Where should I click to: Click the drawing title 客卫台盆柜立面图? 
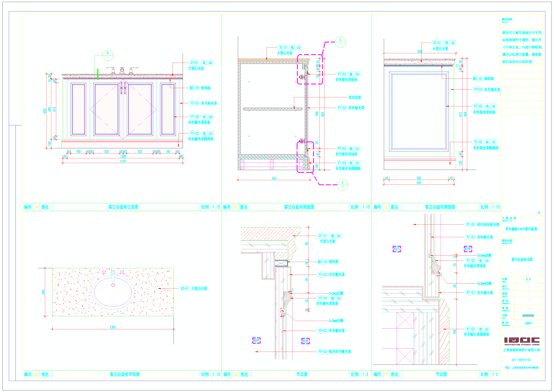(123, 207)
